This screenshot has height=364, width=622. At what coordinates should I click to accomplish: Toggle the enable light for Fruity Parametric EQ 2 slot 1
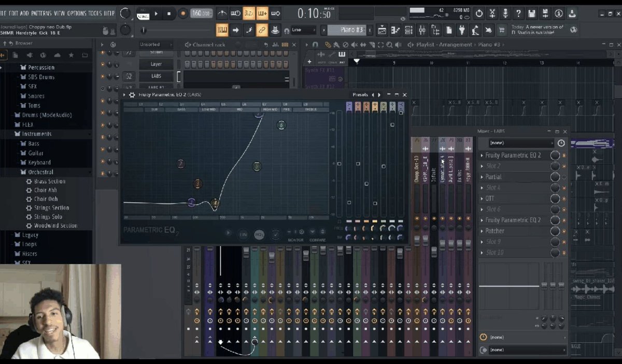pos(564,155)
